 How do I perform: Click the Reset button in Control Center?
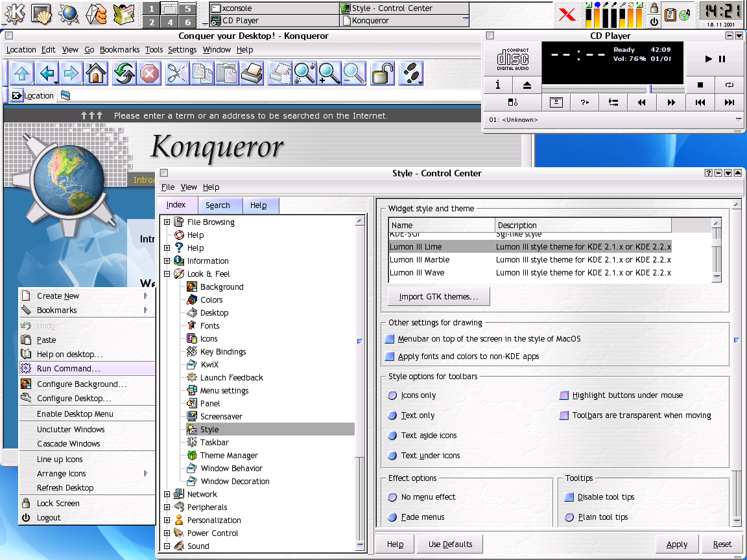(722, 544)
